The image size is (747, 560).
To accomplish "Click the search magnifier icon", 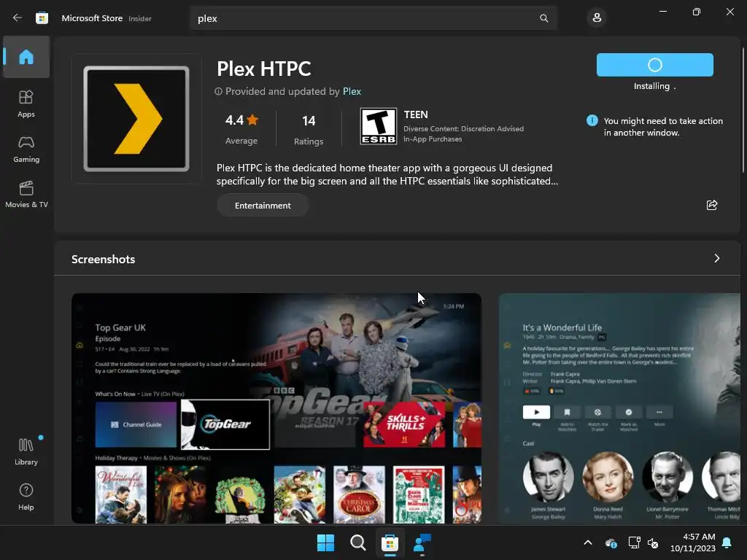I will coord(543,18).
